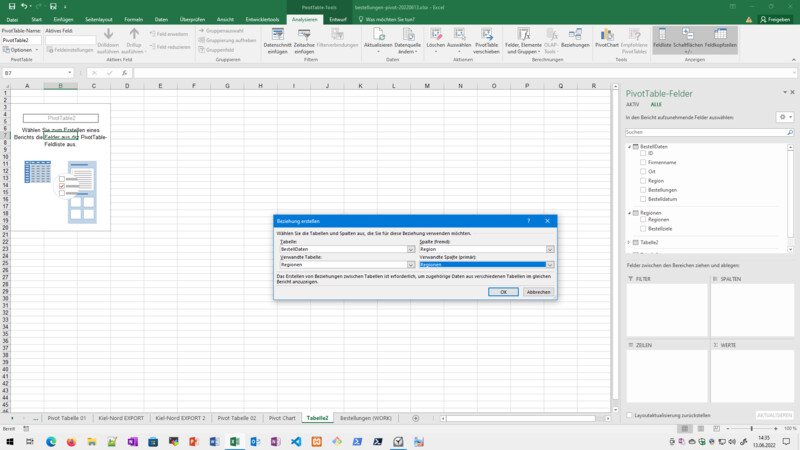Open the Entwurf ribbon tab
The image size is (800, 450).
pos(338,19)
